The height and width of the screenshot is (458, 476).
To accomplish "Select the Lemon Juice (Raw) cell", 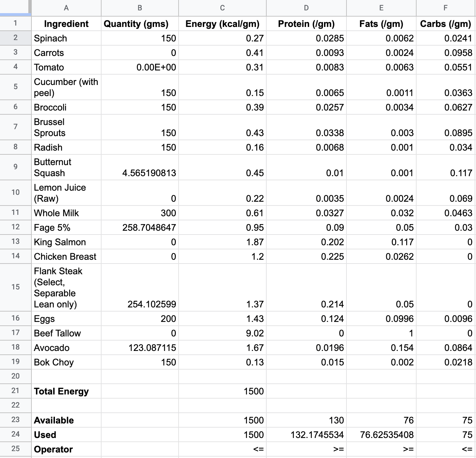I will coord(66,193).
